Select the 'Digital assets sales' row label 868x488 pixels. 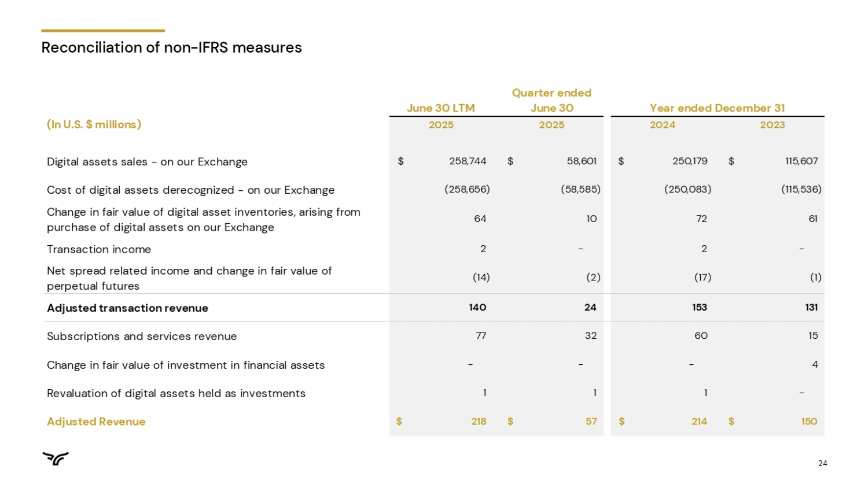147,162
